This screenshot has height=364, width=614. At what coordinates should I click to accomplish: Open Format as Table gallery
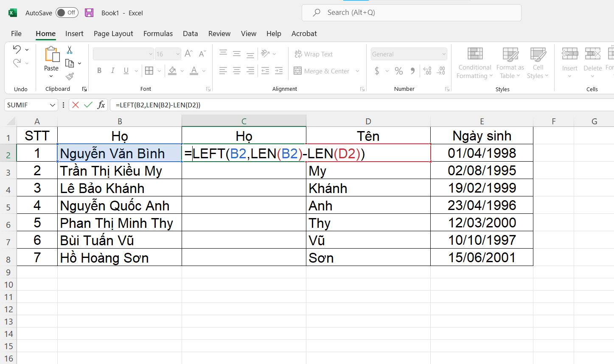pos(510,63)
